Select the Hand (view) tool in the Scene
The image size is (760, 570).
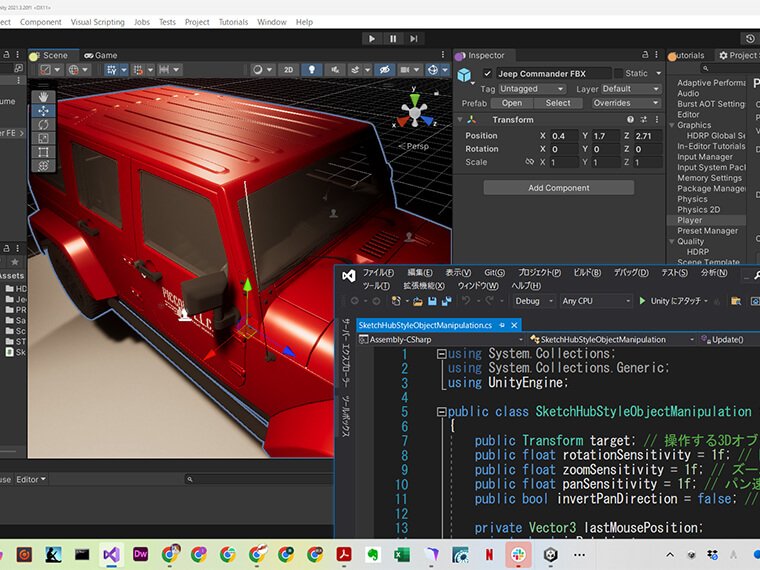tap(43, 96)
